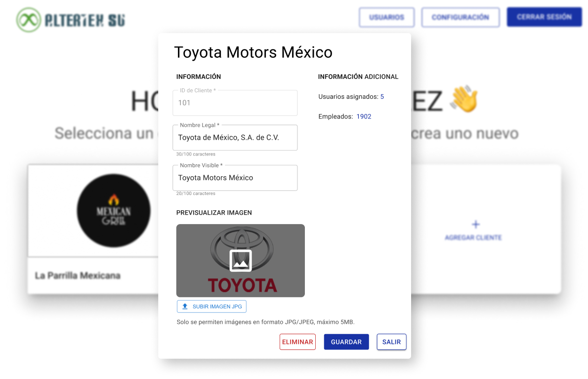Upload a JPG with Subir Imagen JPG

pyautogui.click(x=211, y=306)
